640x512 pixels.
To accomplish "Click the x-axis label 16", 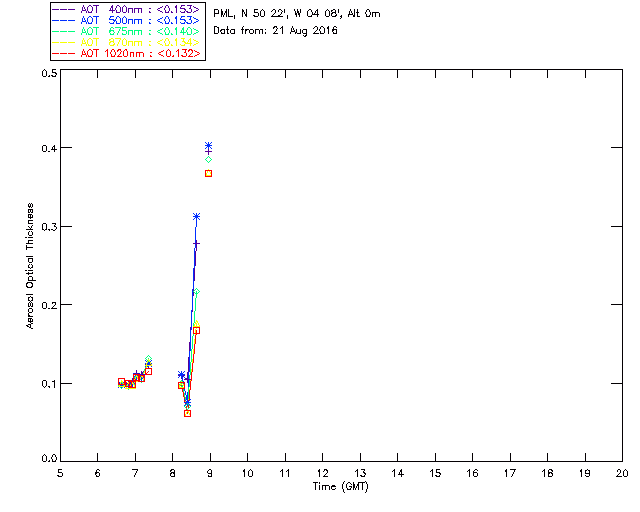I will pos(473,473).
